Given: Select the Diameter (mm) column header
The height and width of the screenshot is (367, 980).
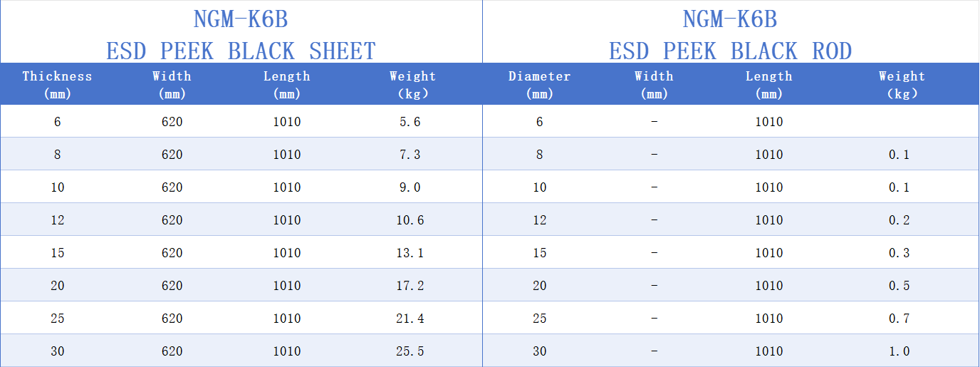Looking at the screenshot, I should [539, 84].
